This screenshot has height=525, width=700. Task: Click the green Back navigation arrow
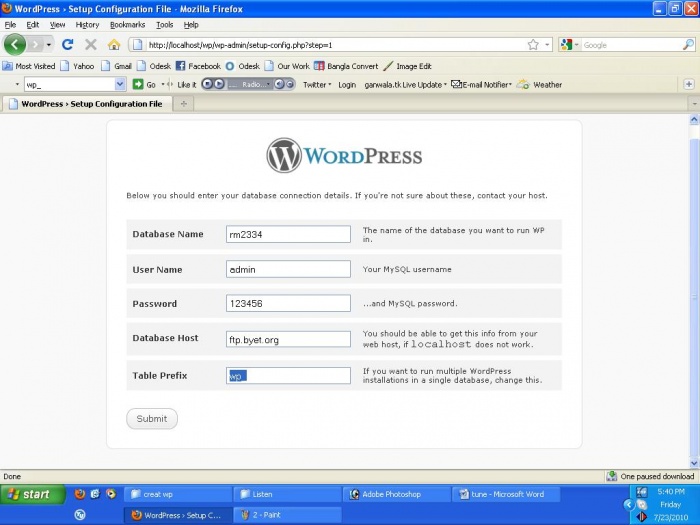15,45
